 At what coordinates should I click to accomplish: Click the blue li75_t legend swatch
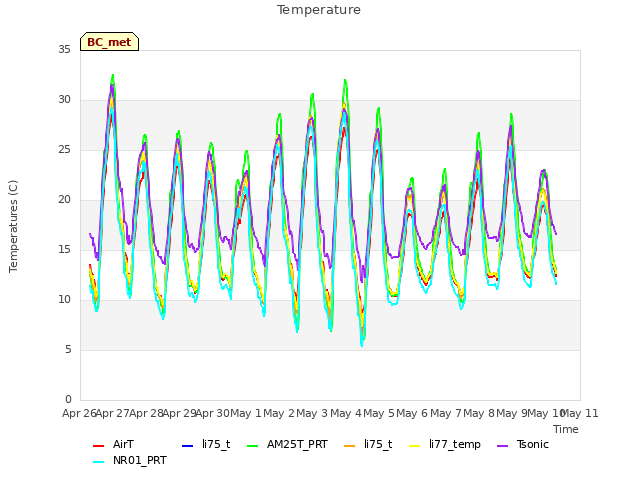(187, 446)
